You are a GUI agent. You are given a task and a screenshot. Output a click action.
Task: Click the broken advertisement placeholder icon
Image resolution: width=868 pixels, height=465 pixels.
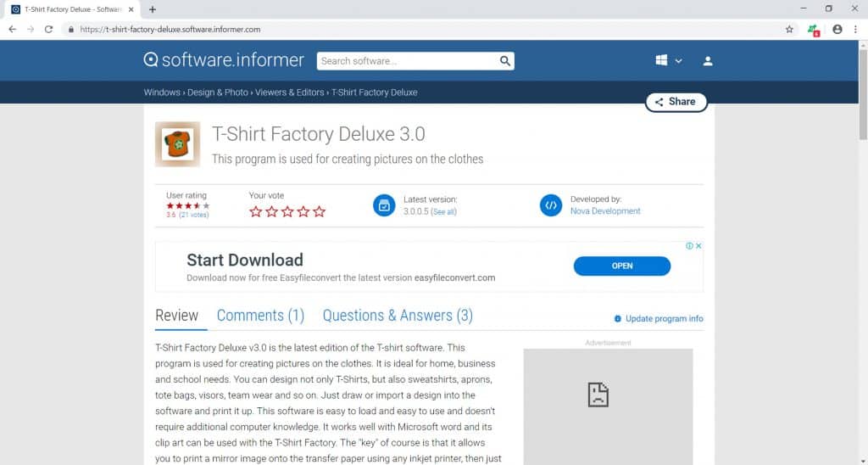pyautogui.click(x=598, y=395)
